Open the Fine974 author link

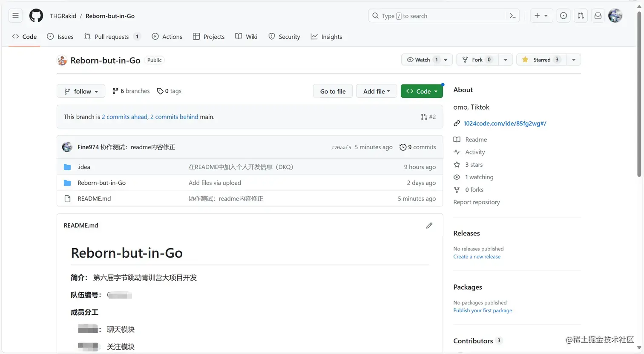click(x=88, y=147)
